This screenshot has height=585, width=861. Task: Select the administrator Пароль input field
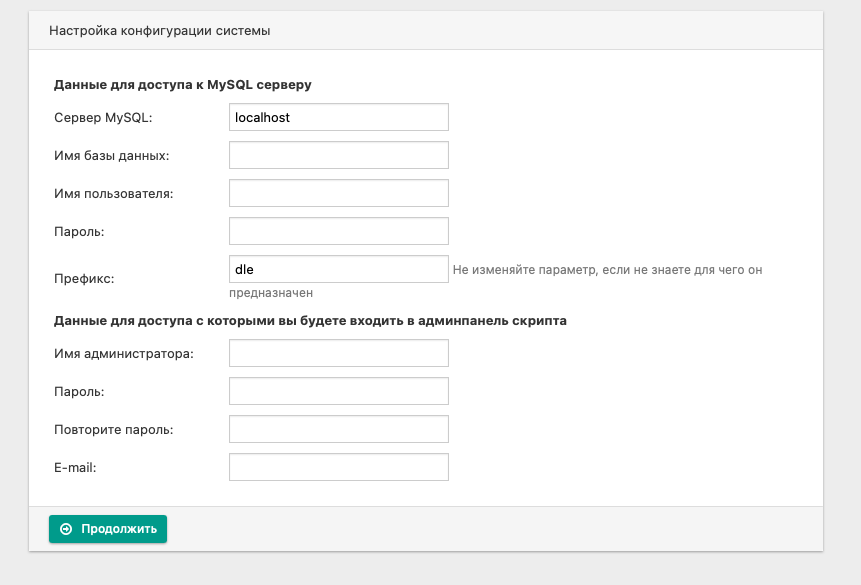(339, 391)
